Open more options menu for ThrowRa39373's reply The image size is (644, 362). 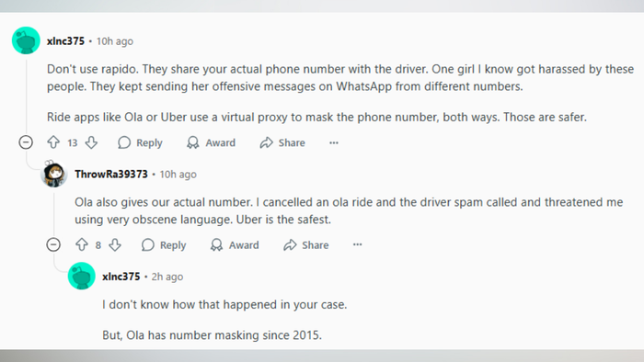(x=357, y=244)
